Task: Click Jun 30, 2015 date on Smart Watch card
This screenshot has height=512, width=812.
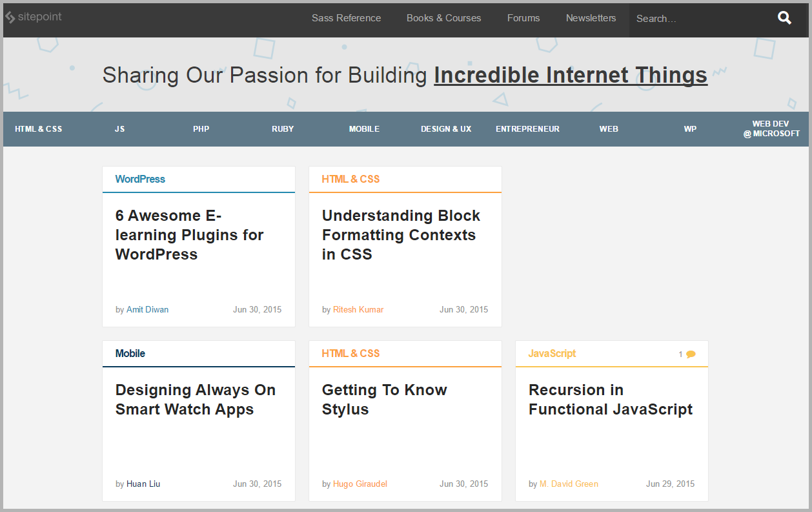Action: point(258,484)
